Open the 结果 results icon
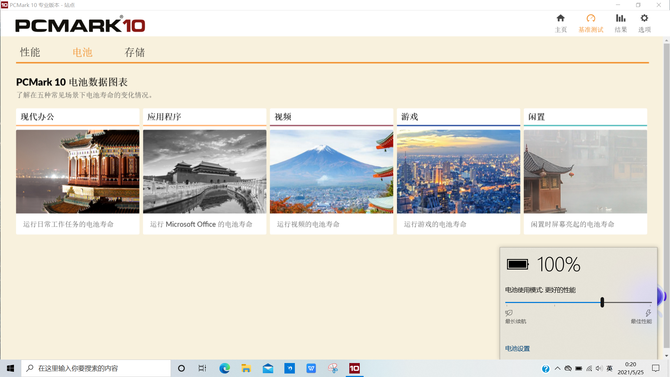Screen dimensions: 670x377 point(620,18)
